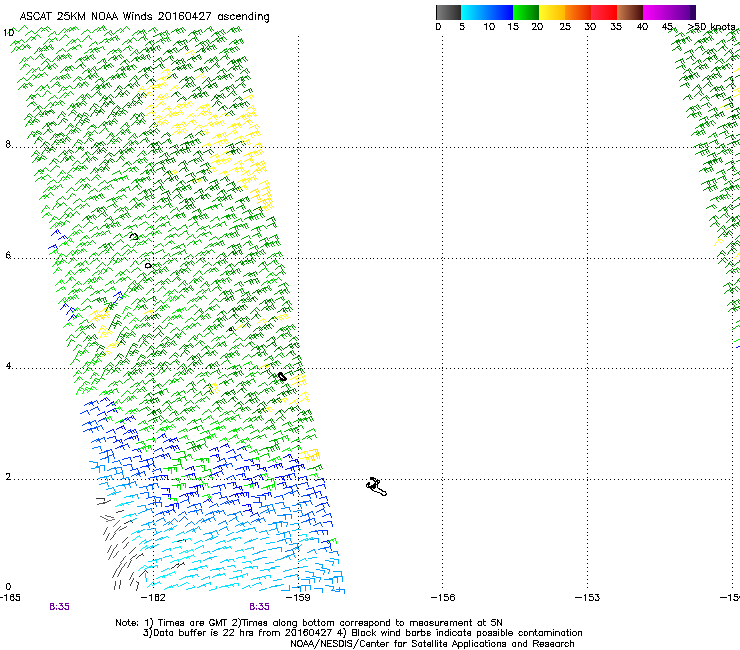Click the "25" legend scale label
Screen dimensions: 740x650
click(565, 27)
